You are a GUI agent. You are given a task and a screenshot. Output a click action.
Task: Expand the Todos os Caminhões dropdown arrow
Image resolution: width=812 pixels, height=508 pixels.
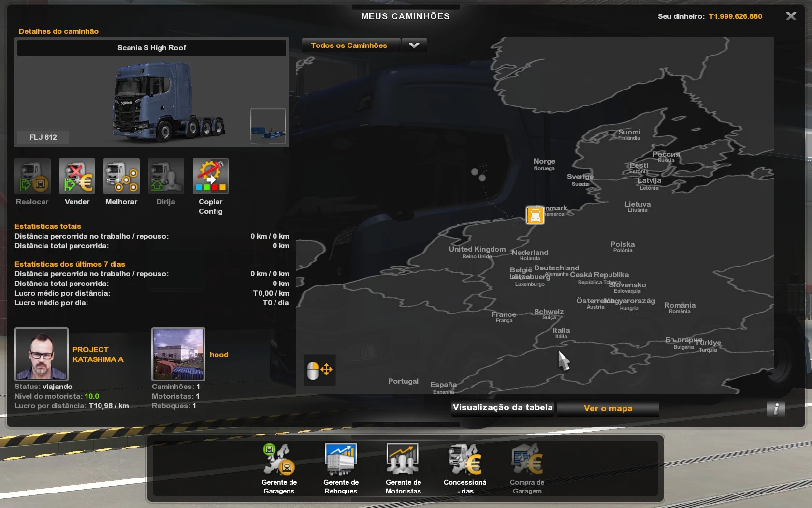click(414, 45)
